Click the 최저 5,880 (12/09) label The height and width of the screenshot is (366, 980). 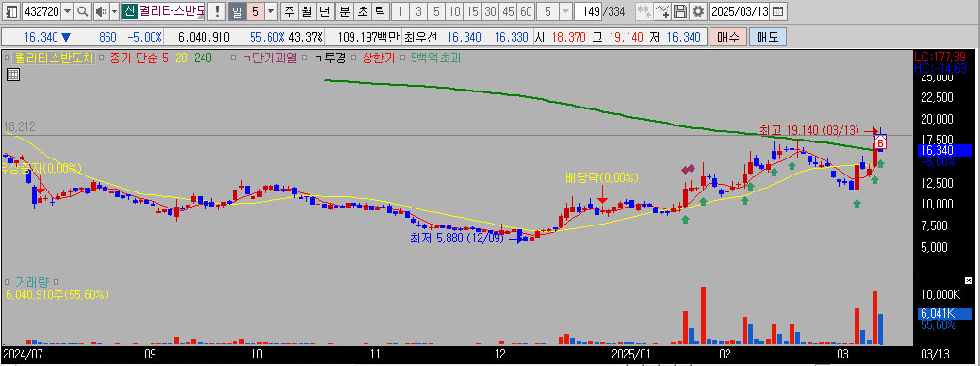pyautogui.click(x=457, y=239)
